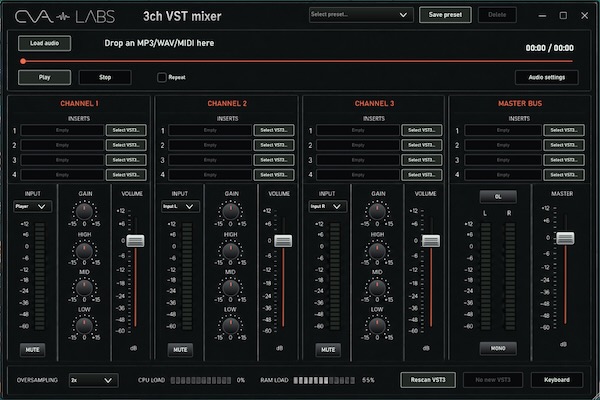This screenshot has width=600, height=400.
Task: Select VST3 for Master Bus insert 1
Action: pyautogui.click(x=564, y=130)
